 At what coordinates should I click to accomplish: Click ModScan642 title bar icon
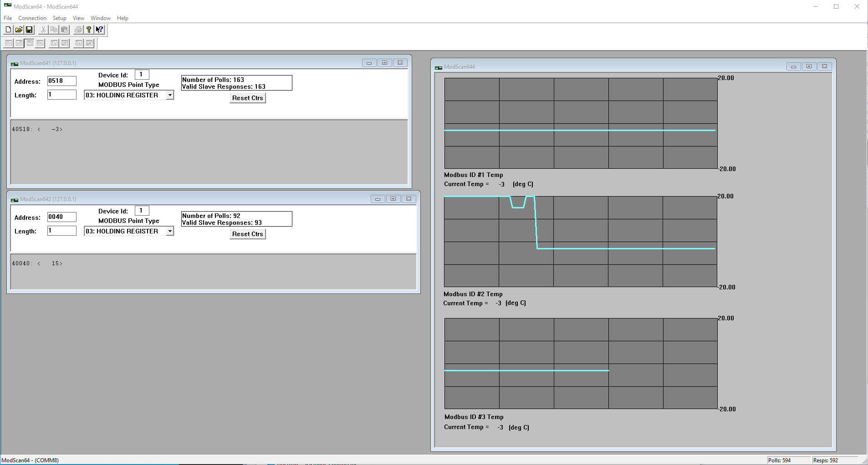pyautogui.click(x=15, y=200)
